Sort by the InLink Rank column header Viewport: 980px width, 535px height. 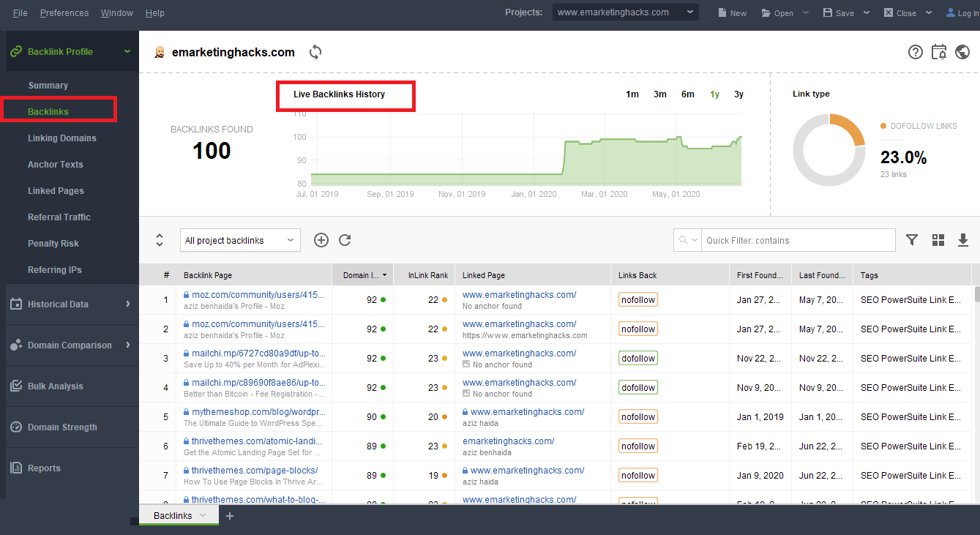click(424, 275)
